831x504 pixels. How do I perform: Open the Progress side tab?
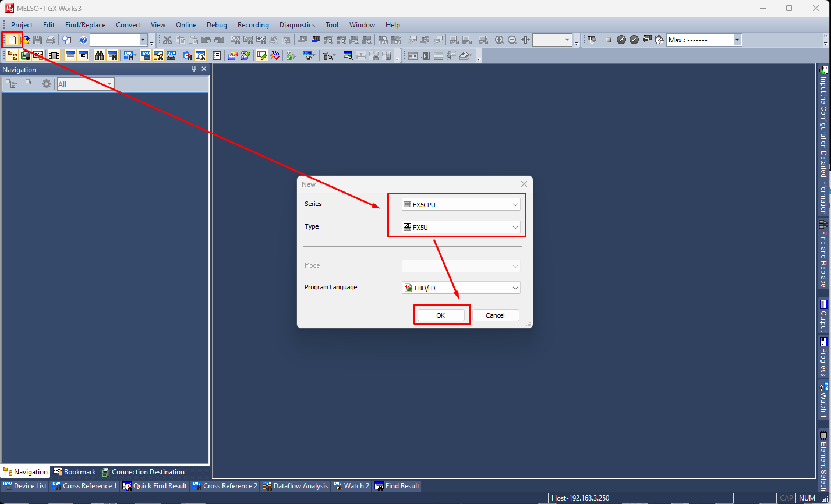[x=823, y=357]
